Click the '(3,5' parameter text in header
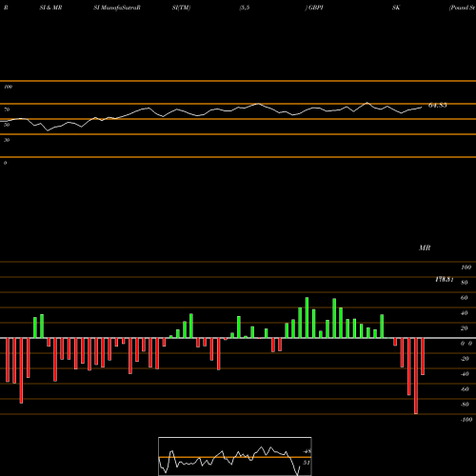476x476 pixels. pos(244,8)
